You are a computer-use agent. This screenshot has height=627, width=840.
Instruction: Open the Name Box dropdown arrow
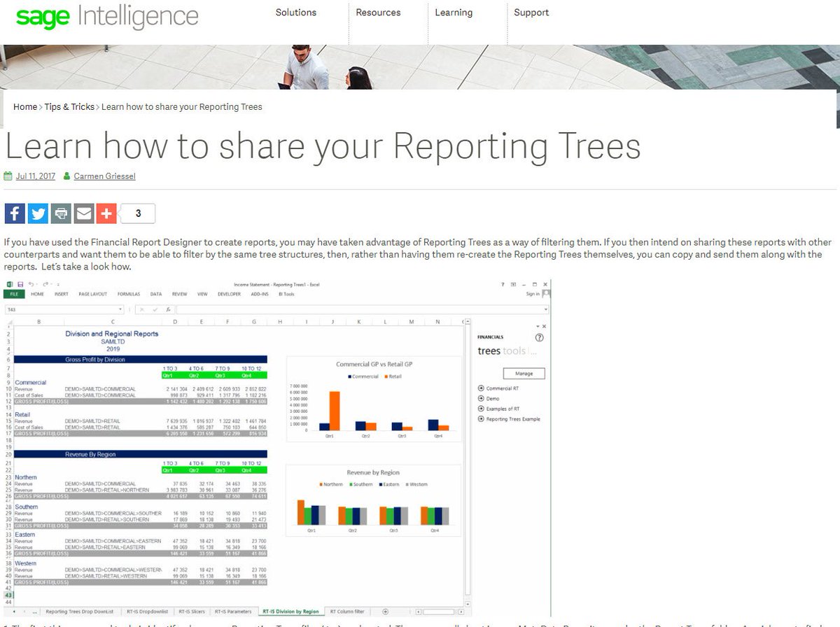(120, 309)
